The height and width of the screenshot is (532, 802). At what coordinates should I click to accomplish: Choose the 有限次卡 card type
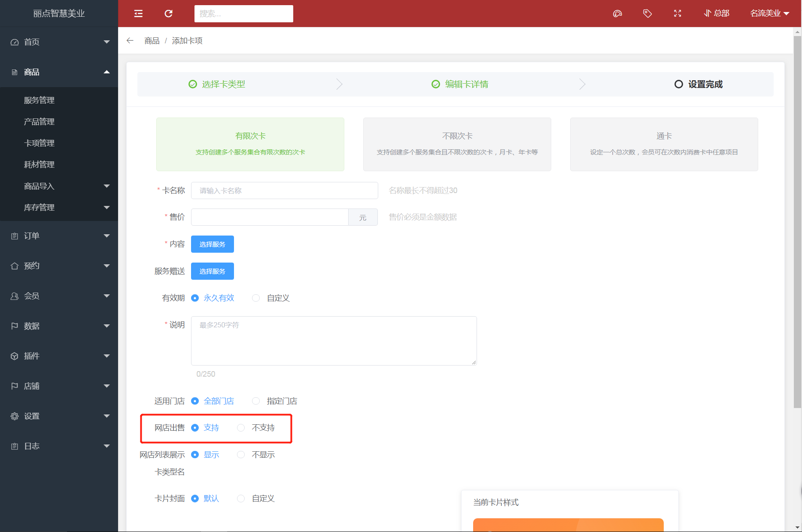(250, 144)
